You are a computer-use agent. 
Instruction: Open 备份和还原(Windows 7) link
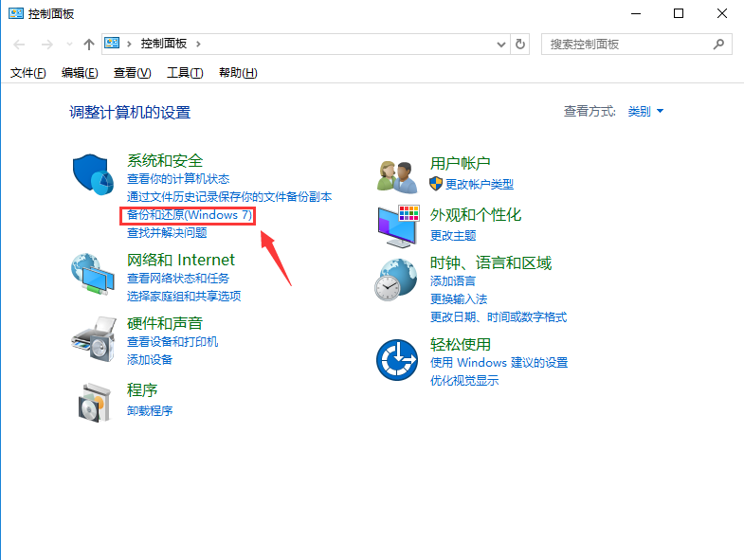pos(190,215)
